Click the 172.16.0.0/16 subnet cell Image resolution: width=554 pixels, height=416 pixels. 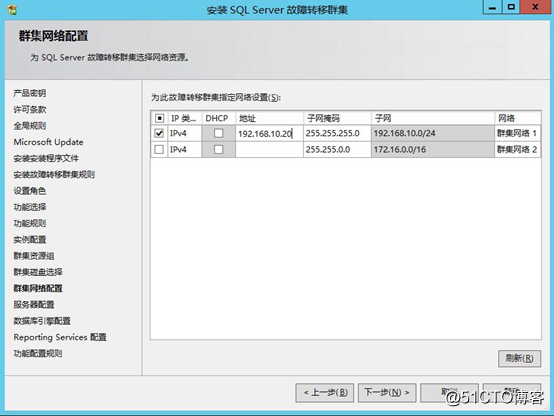(x=433, y=150)
